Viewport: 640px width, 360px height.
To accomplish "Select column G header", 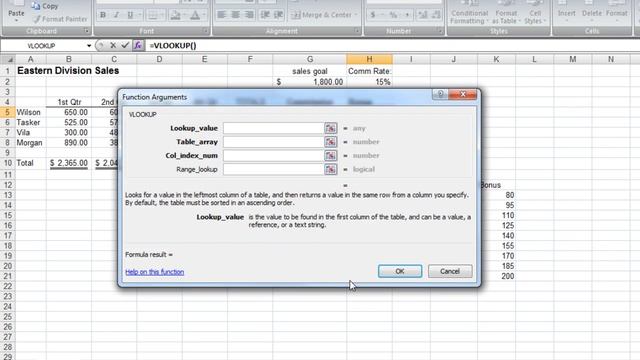I will (x=310, y=59).
